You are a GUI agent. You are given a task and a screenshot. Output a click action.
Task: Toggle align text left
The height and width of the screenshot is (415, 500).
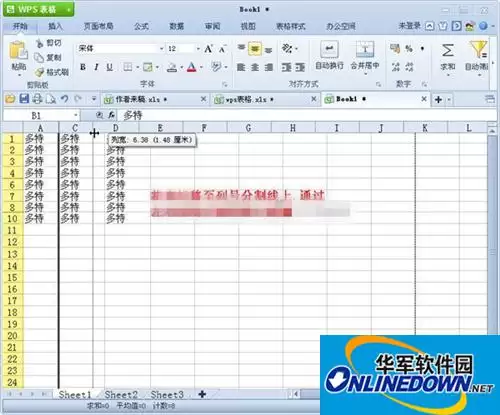(241, 68)
